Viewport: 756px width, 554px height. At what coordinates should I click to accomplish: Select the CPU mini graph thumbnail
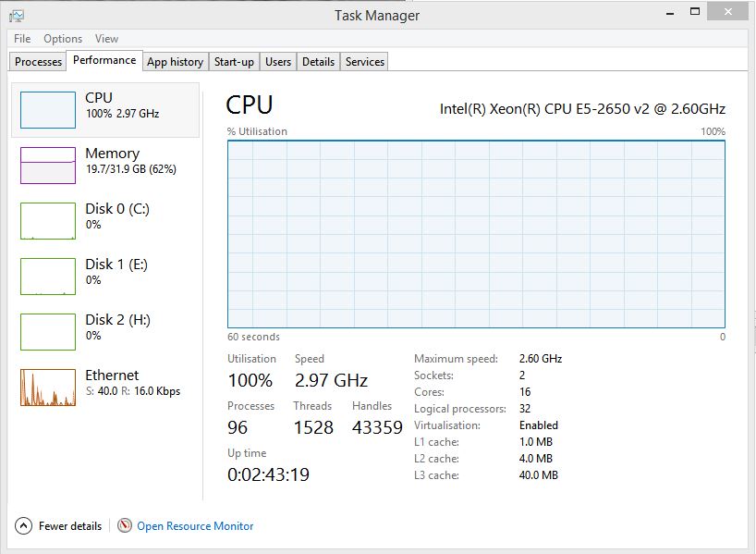[x=48, y=110]
